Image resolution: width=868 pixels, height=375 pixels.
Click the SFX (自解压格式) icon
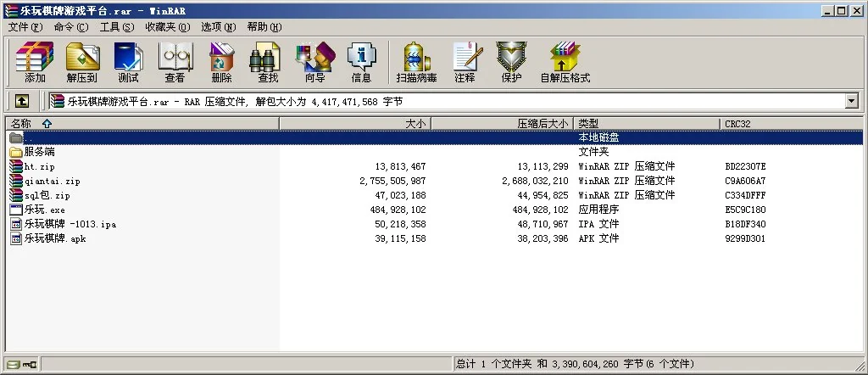coord(565,63)
